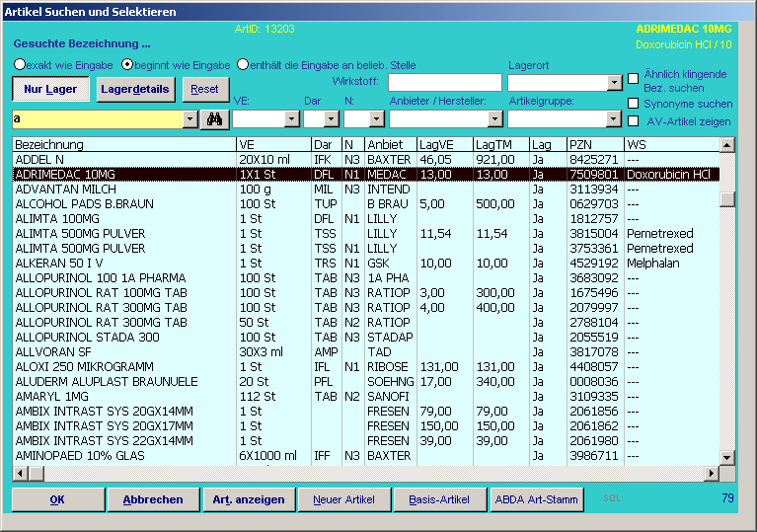Choose 'enthält die Eingabe' radio option
The height and width of the screenshot is (532, 757).
point(243,64)
